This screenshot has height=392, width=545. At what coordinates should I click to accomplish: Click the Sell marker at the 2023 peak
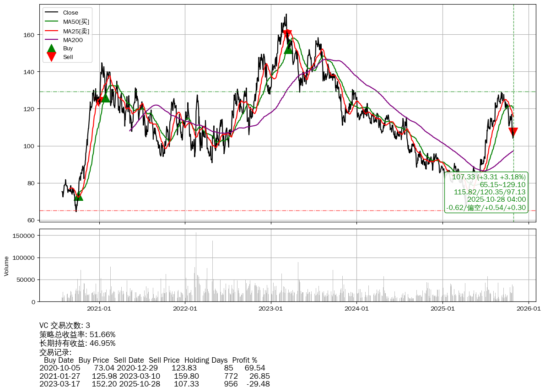click(287, 34)
